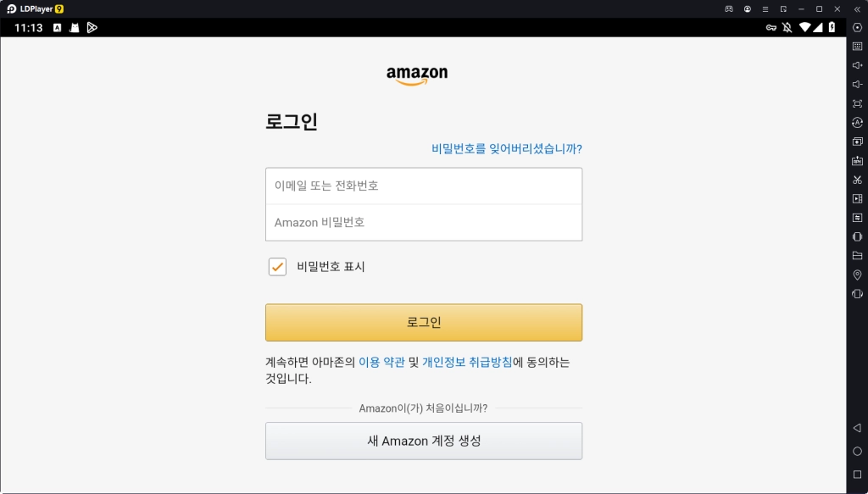This screenshot has height=494, width=868.
Task: Increase volume with sidebar speaker-plus icon
Action: (857, 65)
